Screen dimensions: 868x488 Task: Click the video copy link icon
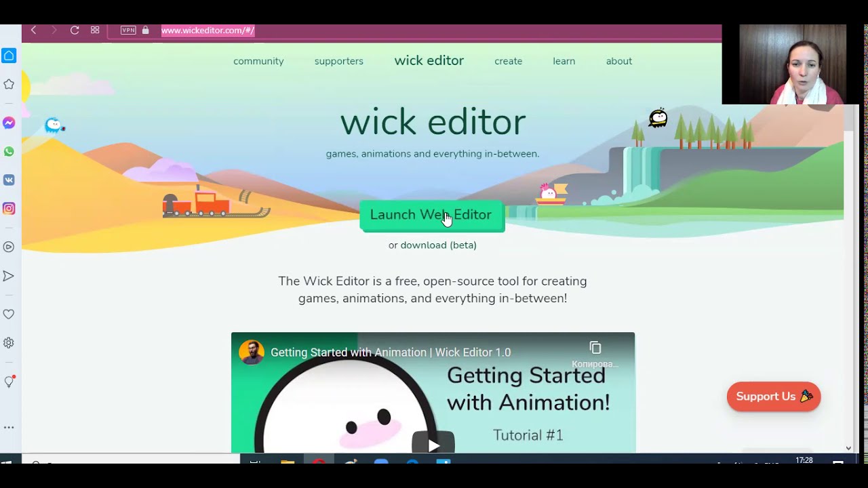[595, 348]
